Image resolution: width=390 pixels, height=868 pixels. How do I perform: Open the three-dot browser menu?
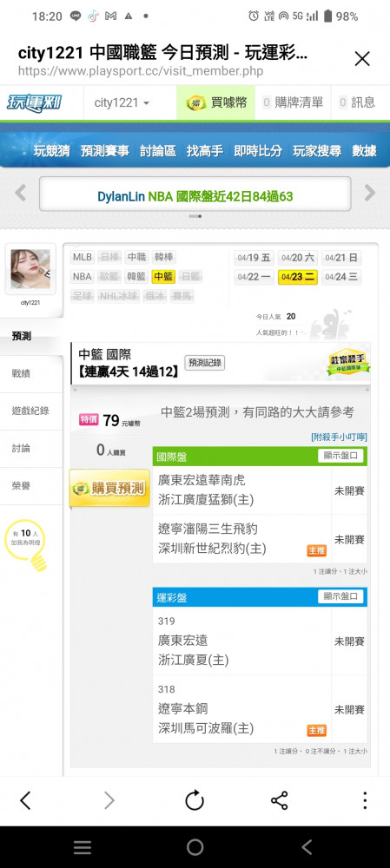click(x=365, y=800)
